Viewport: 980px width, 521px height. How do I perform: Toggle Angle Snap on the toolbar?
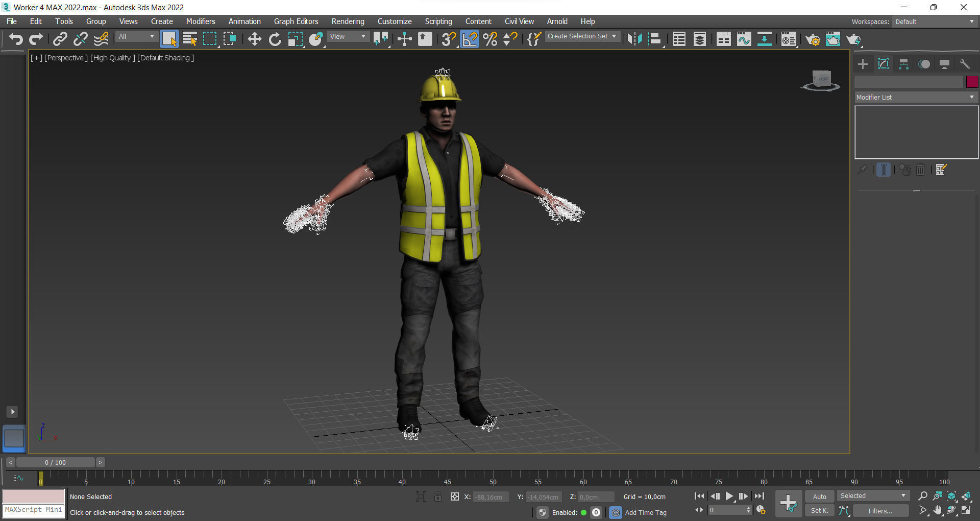click(x=470, y=39)
